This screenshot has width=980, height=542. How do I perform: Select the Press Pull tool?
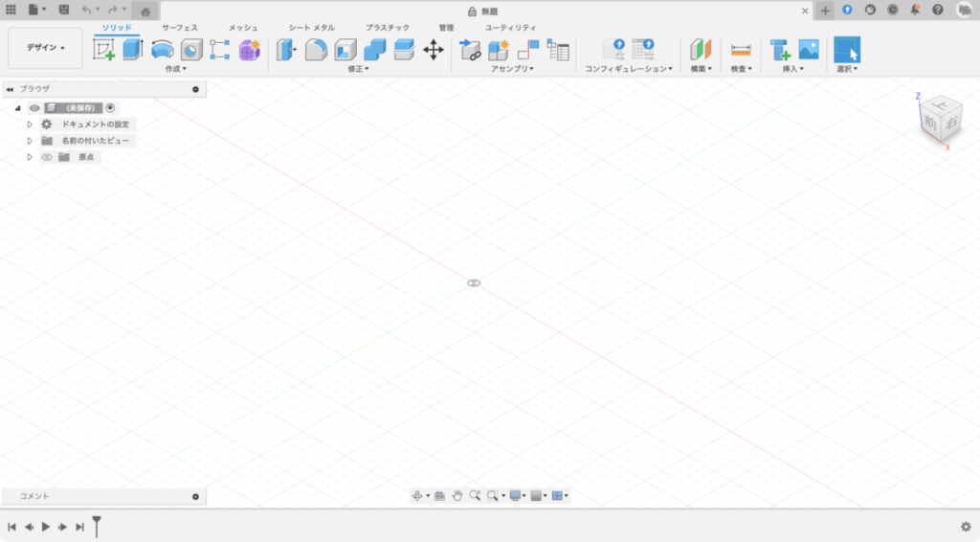click(x=286, y=50)
